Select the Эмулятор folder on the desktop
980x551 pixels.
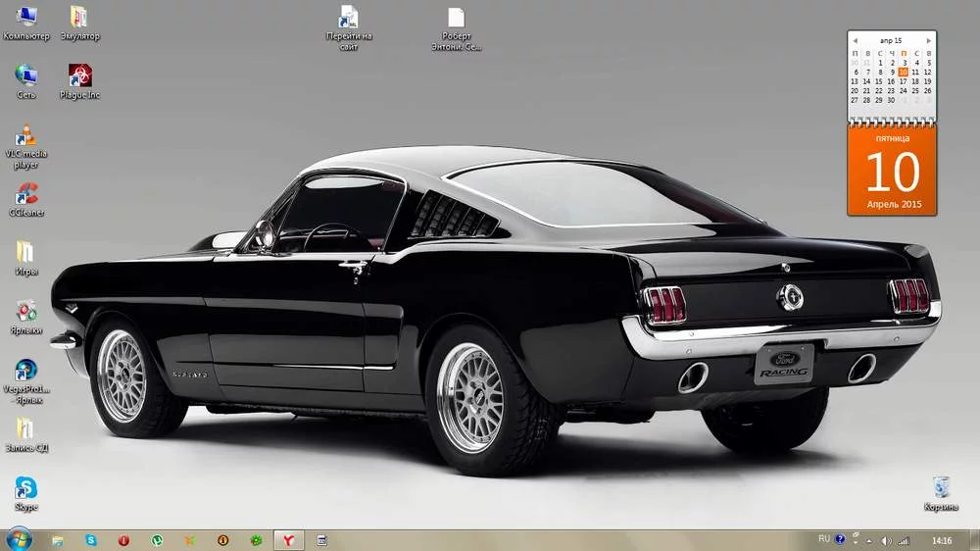(80, 18)
